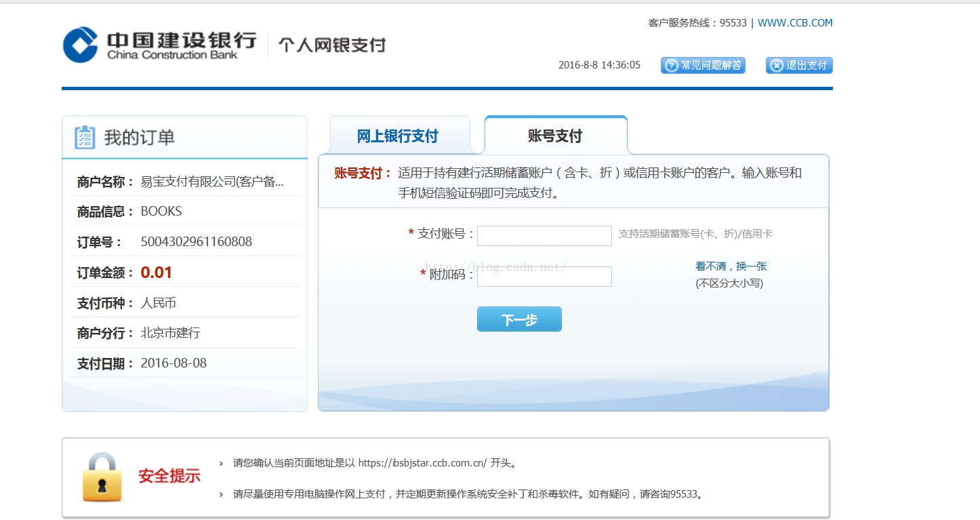This screenshot has height=520, width=980.
Task: Click the 我的订单 heading
Action: point(140,138)
